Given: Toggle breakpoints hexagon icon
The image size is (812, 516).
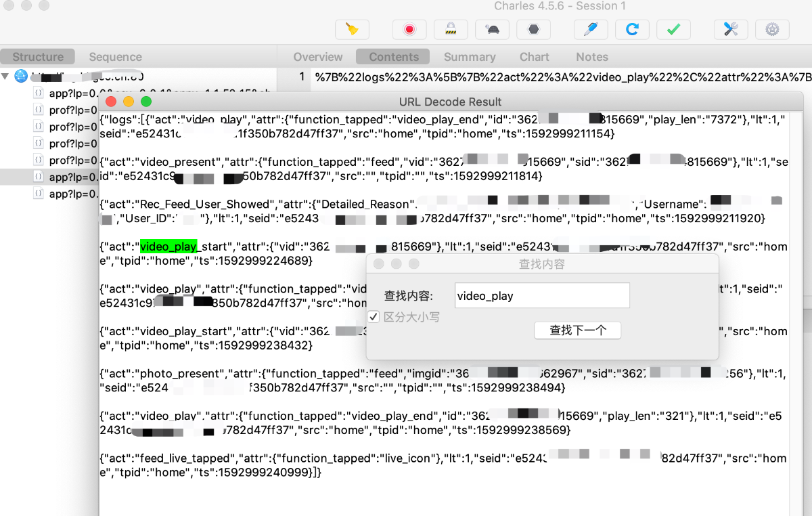Looking at the screenshot, I should (x=533, y=30).
